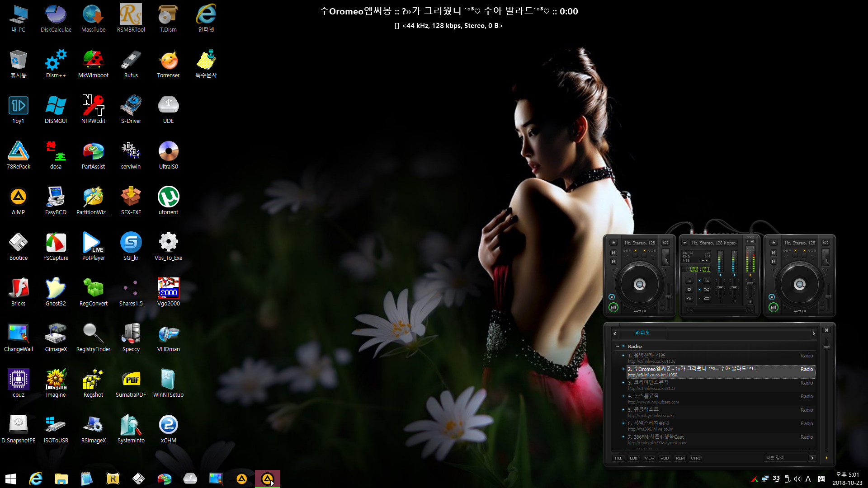Viewport: 868px width, 488px height.
Task: Open the VIEW menu in playlist
Action: [650, 458]
